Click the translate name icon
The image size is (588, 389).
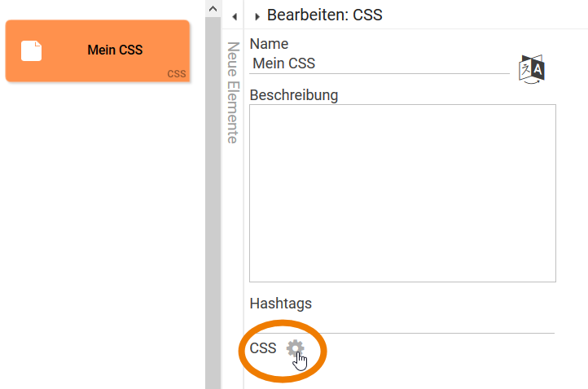coord(531,68)
